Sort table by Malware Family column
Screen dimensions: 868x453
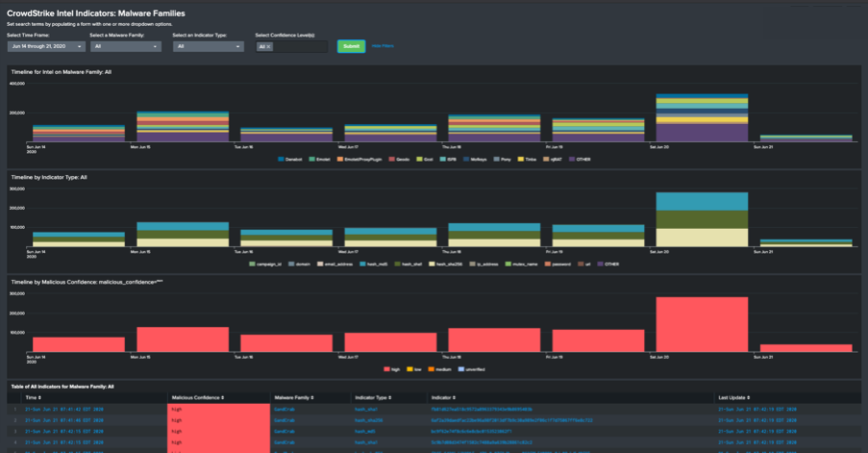(x=294, y=397)
